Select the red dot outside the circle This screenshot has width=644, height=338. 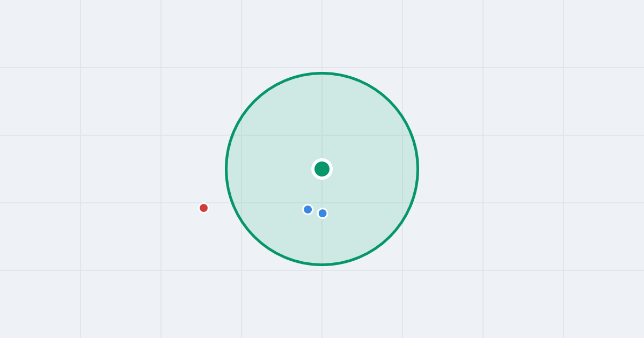coord(203,208)
